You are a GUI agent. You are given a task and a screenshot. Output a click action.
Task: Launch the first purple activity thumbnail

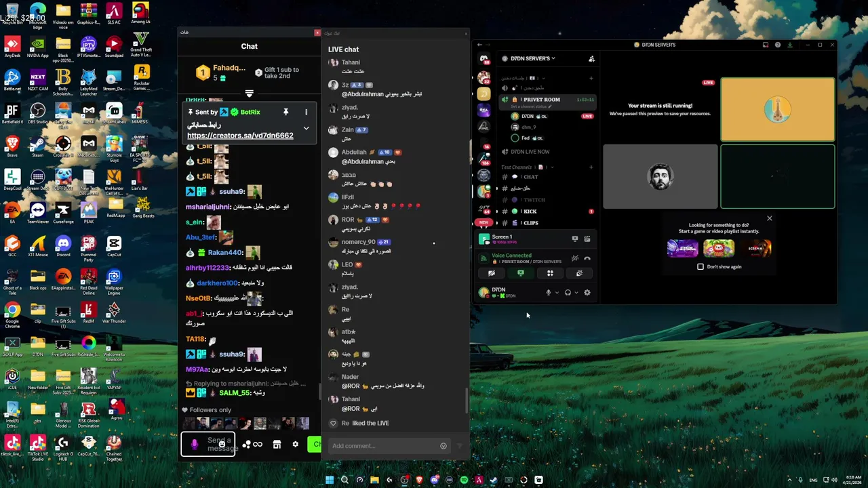coord(682,248)
